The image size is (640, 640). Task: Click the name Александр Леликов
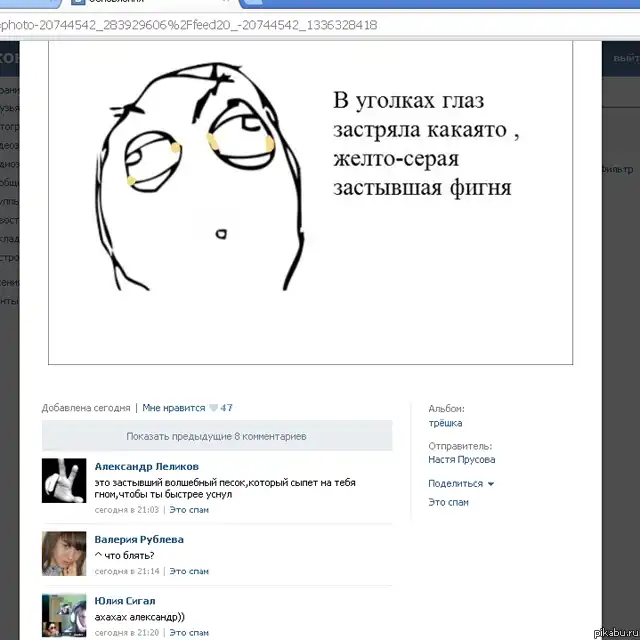click(x=146, y=466)
